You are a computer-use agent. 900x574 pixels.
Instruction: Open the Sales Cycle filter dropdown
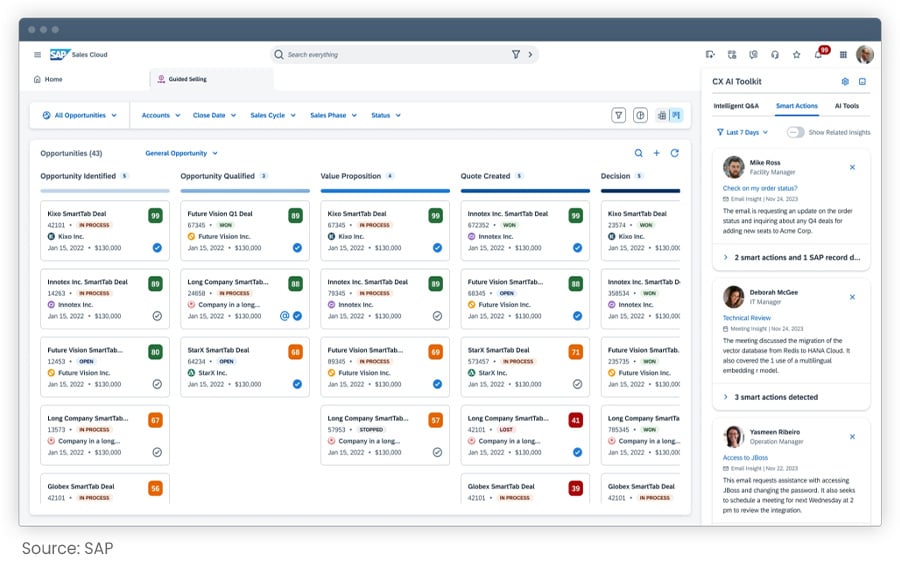pos(273,115)
